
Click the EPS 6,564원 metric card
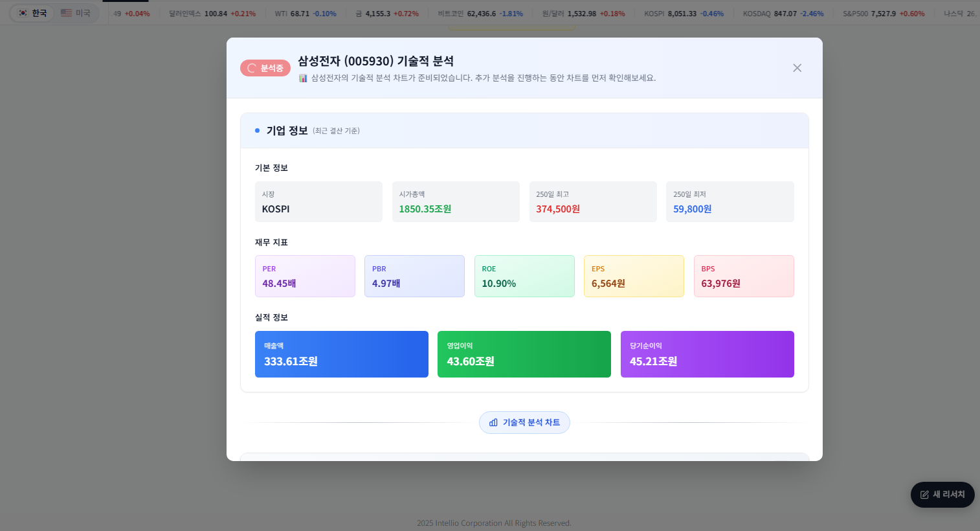coord(634,276)
